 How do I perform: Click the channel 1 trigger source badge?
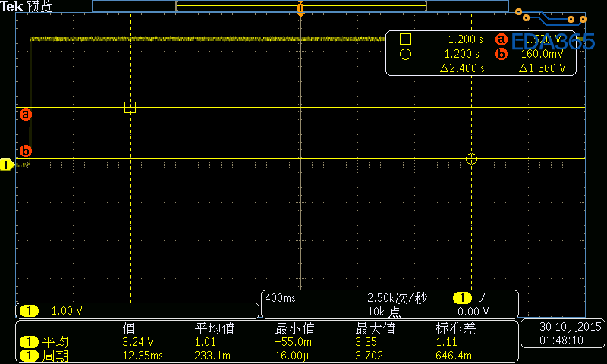click(462, 298)
